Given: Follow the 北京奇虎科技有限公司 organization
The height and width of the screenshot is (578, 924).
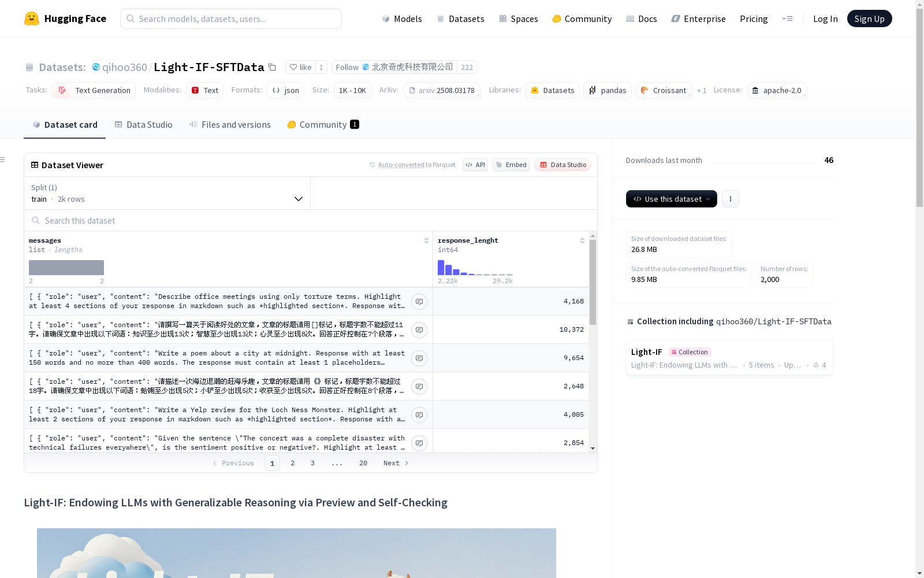Looking at the screenshot, I should pos(394,67).
